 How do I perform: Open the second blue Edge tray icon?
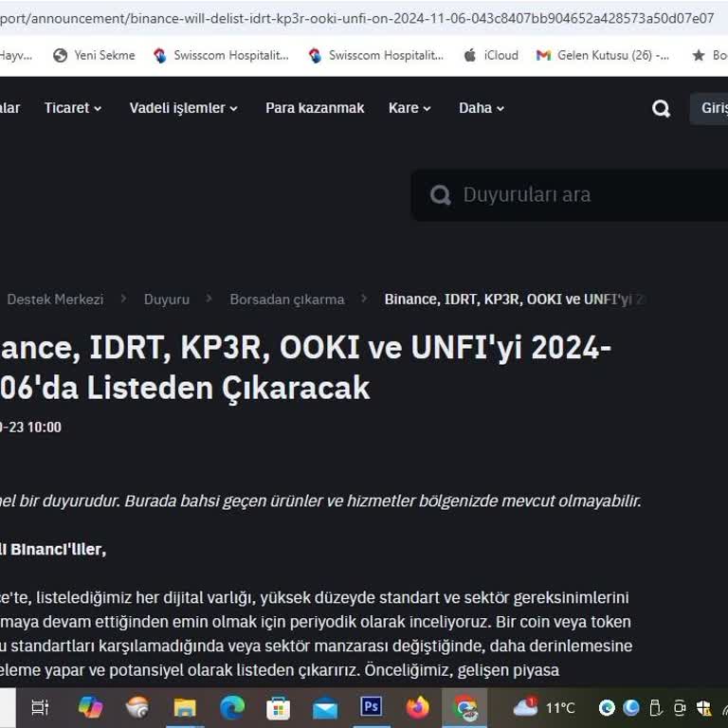631,708
